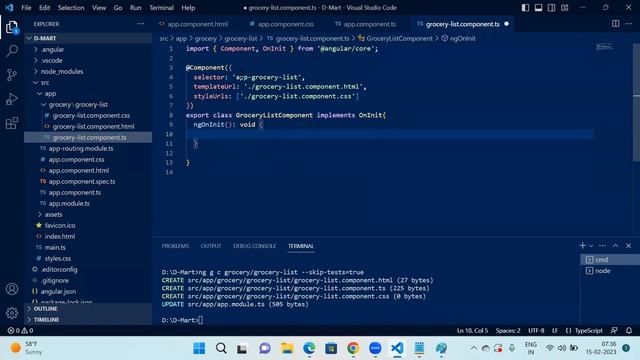
Task: Open the File menu
Action: tap(26, 8)
